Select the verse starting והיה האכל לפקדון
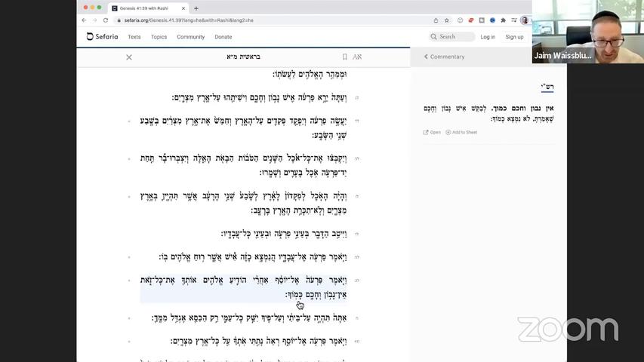Viewport: 644px width, 362px height. click(x=244, y=203)
